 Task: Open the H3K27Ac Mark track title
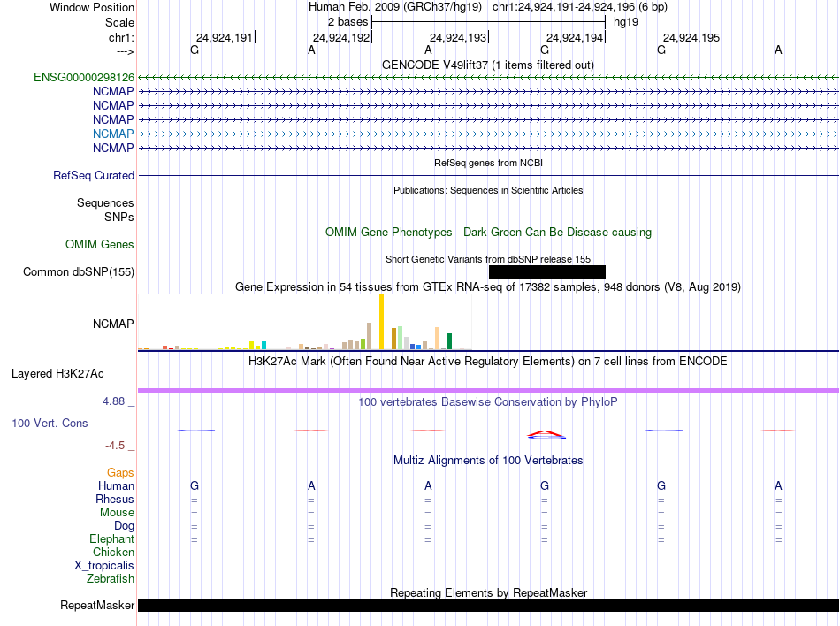(487, 361)
